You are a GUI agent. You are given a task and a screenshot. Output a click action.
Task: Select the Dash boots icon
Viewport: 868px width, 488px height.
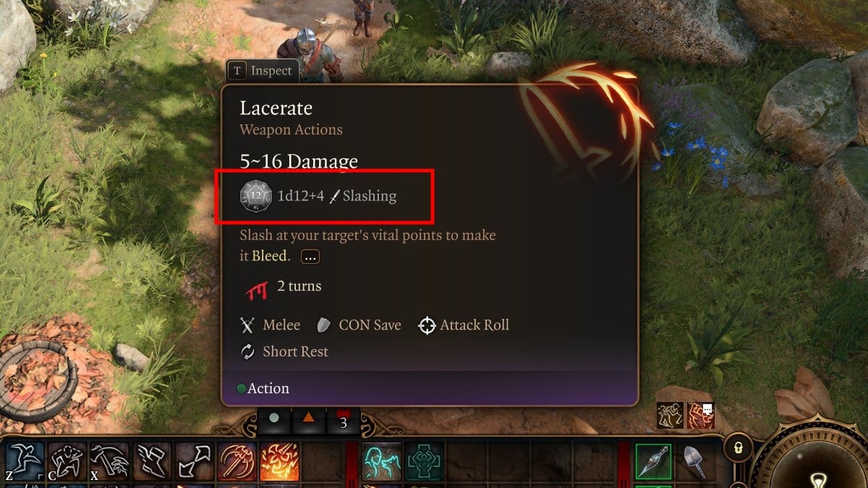152,461
